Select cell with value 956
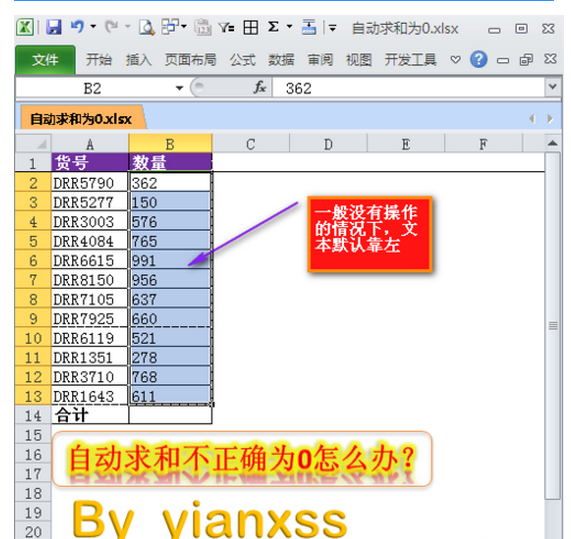The width and height of the screenshot is (571, 539). 170,280
